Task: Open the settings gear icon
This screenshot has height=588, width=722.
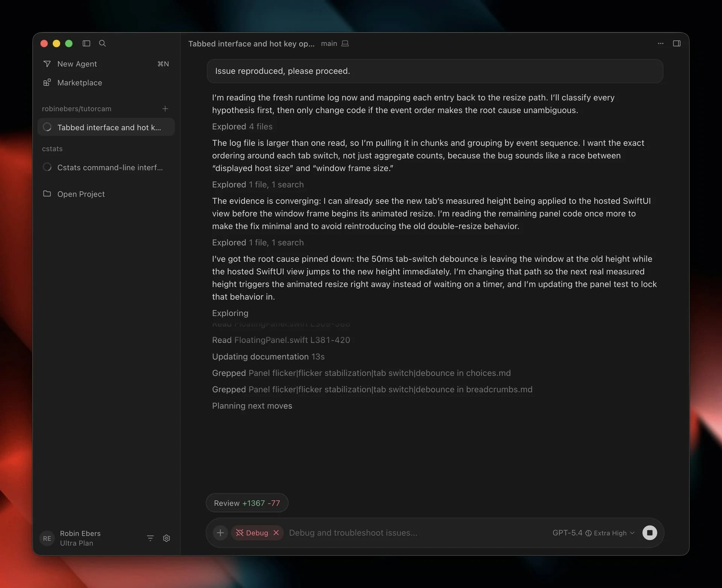Action: 167,538
